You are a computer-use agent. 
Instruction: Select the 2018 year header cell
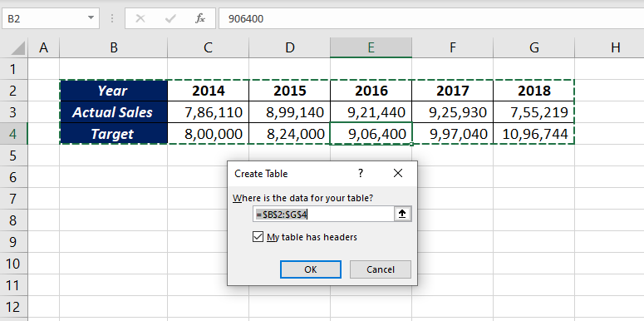534,91
